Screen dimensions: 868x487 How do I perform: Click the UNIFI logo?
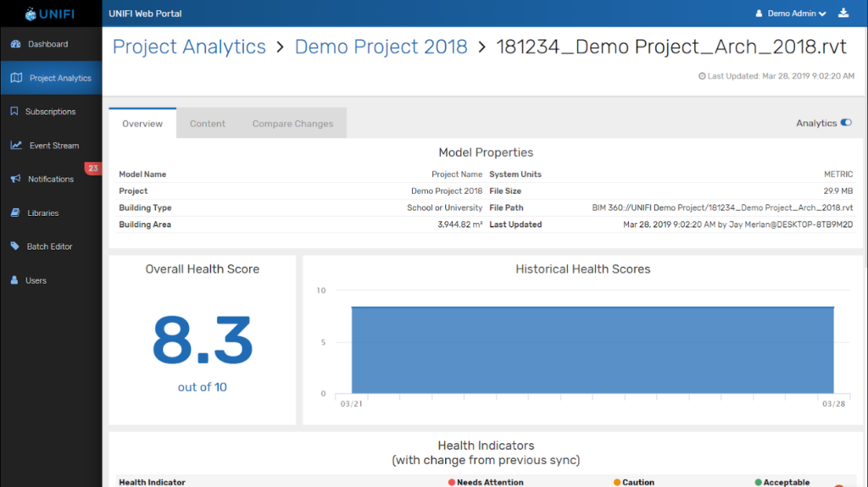click(51, 14)
